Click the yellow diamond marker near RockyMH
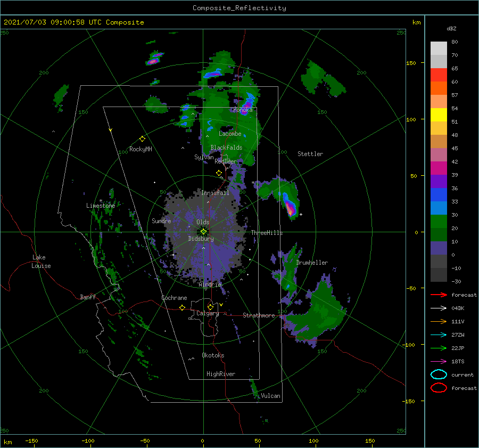 142,139
